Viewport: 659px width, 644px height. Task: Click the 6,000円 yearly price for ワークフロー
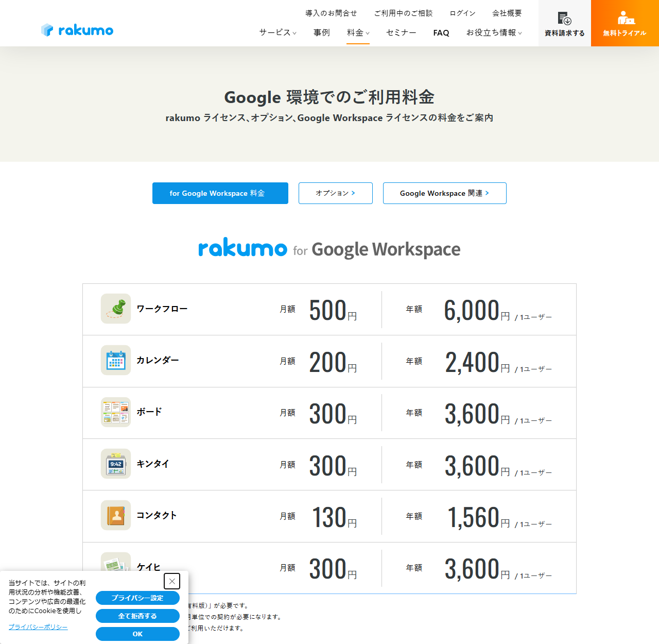pos(477,310)
